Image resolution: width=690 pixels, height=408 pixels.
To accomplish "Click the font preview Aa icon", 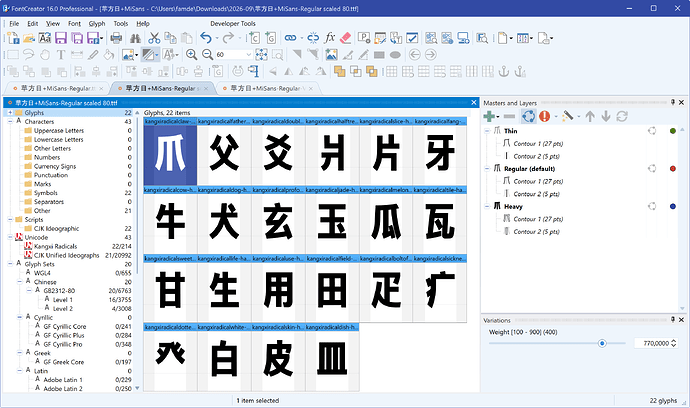I will click(45, 38).
